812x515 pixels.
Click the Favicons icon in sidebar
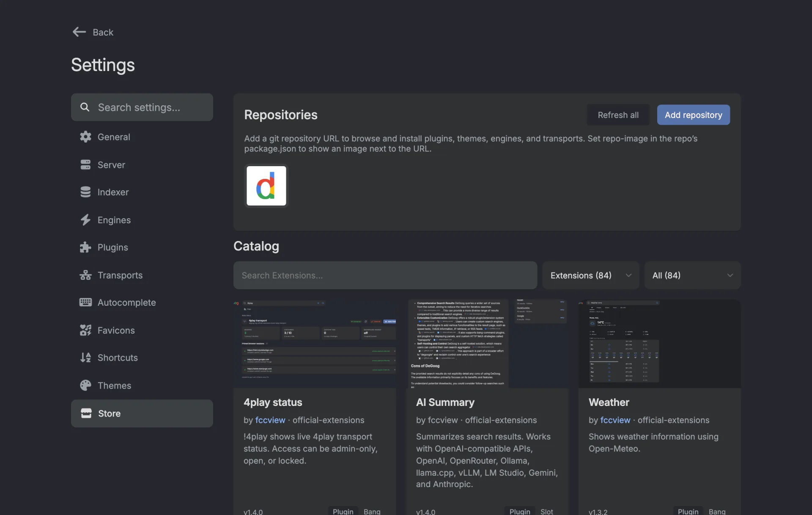(85, 330)
